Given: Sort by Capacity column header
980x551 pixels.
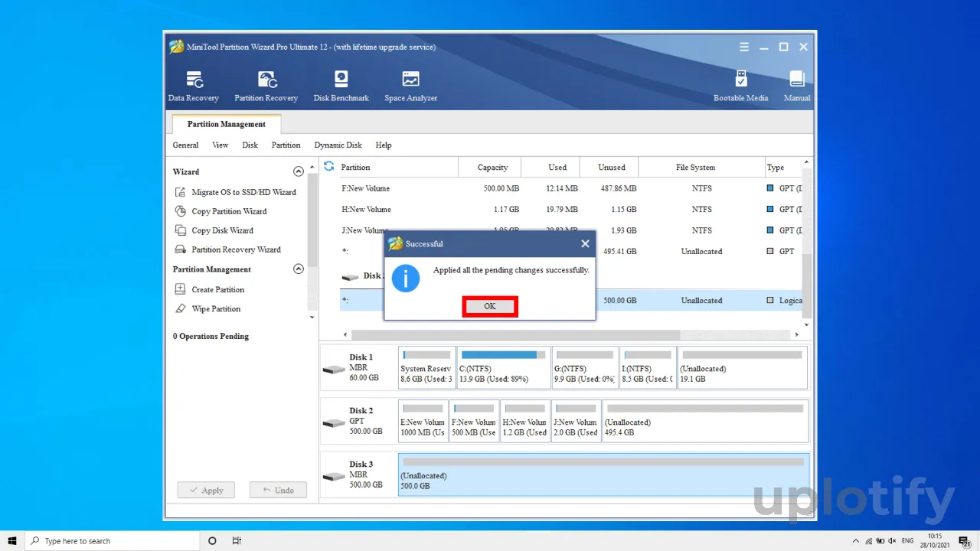Looking at the screenshot, I should click(490, 167).
